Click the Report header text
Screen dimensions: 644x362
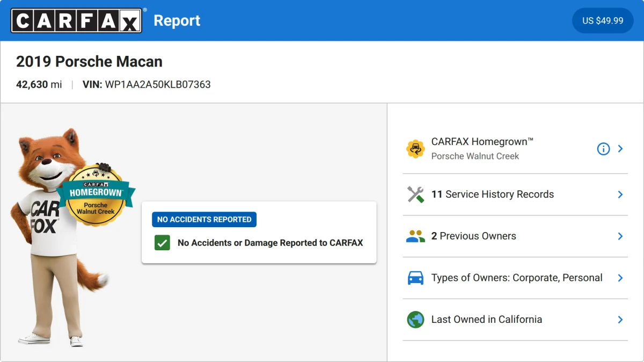[x=177, y=20]
